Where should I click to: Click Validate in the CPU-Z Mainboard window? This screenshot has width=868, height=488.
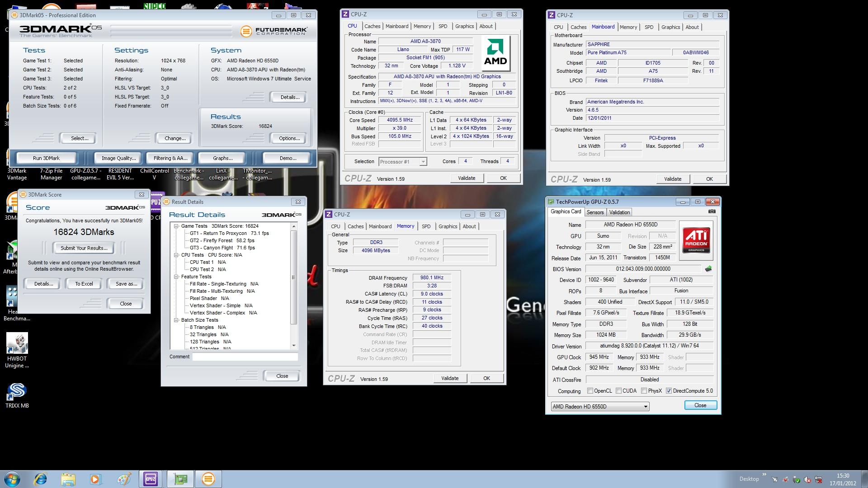click(x=672, y=179)
